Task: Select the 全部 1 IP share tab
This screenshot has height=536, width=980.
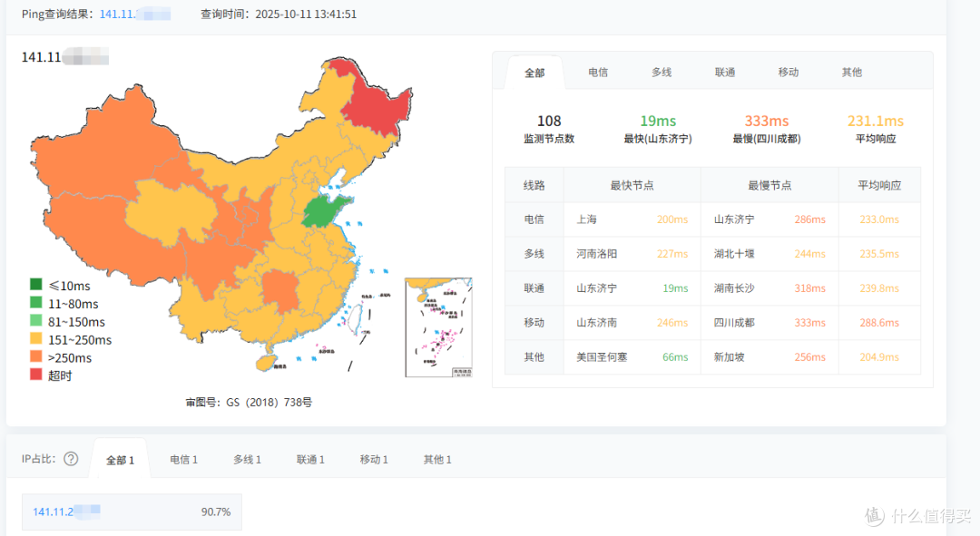Action: (x=120, y=460)
